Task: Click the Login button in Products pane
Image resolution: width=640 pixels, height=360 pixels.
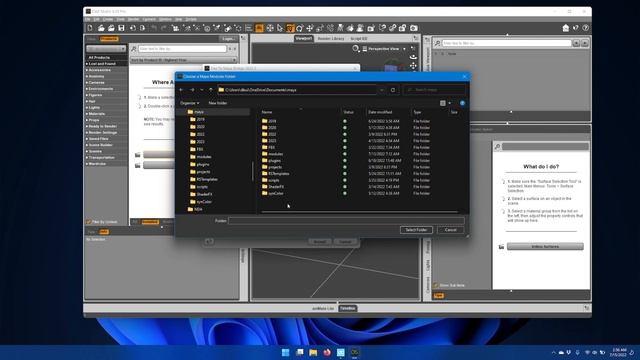Action: 229,39
